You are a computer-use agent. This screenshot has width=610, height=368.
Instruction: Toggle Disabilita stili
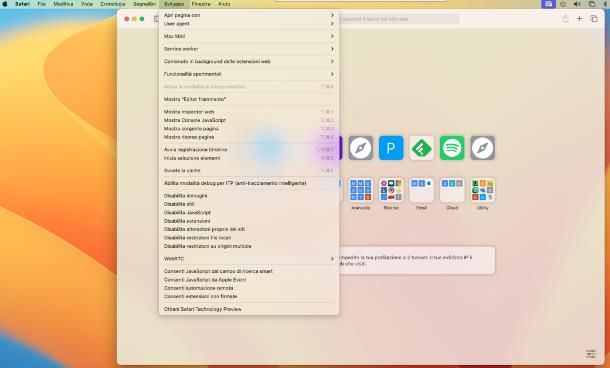(249, 204)
